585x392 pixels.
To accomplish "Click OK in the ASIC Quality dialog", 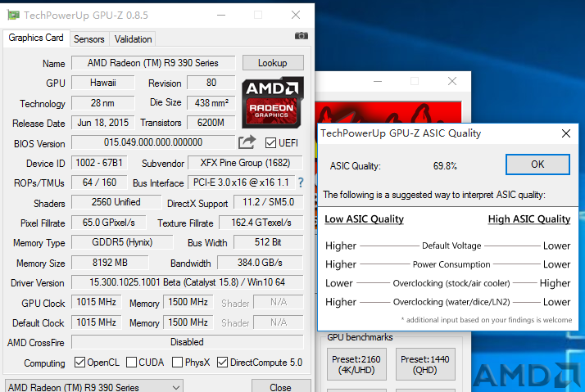I will (537, 164).
